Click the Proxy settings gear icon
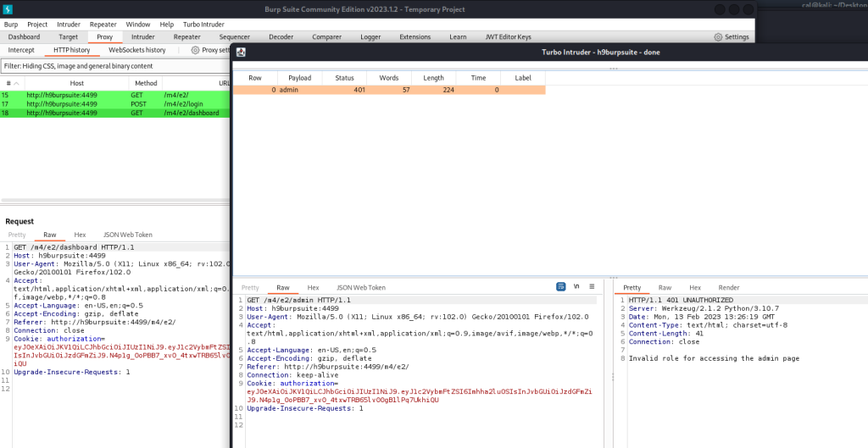868x448 pixels. (x=195, y=50)
